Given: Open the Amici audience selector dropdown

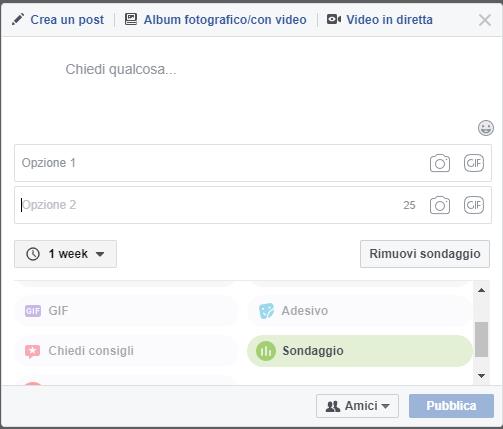Looking at the screenshot, I should pyautogui.click(x=357, y=406).
